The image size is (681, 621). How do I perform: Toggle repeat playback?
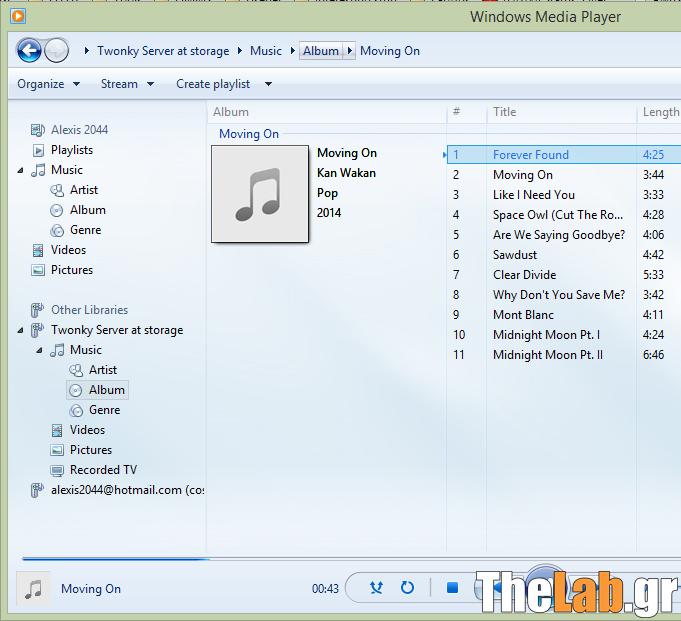(x=407, y=588)
